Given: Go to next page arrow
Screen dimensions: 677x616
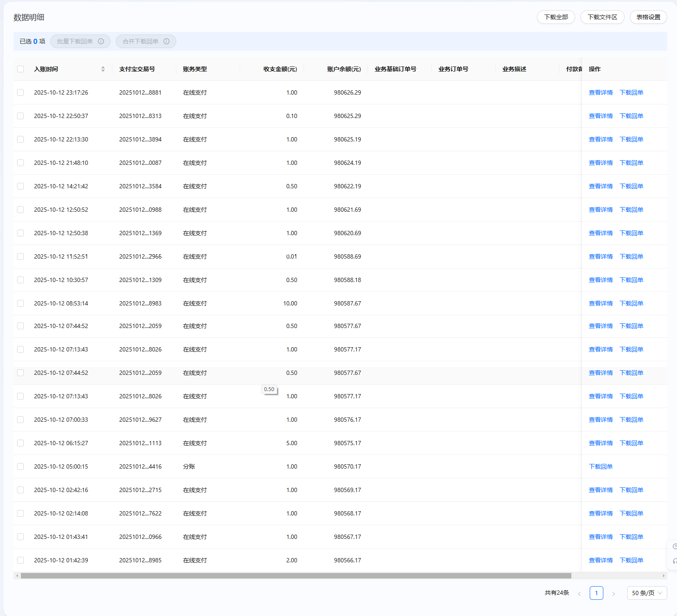Looking at the screenshot, I should pos(613,593).
